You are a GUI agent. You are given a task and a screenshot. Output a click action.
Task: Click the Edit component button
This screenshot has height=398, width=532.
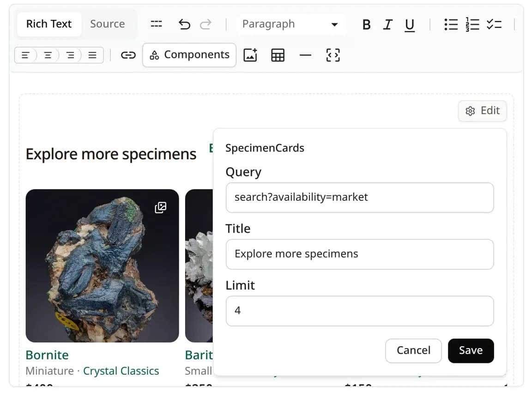coord(483,111)
